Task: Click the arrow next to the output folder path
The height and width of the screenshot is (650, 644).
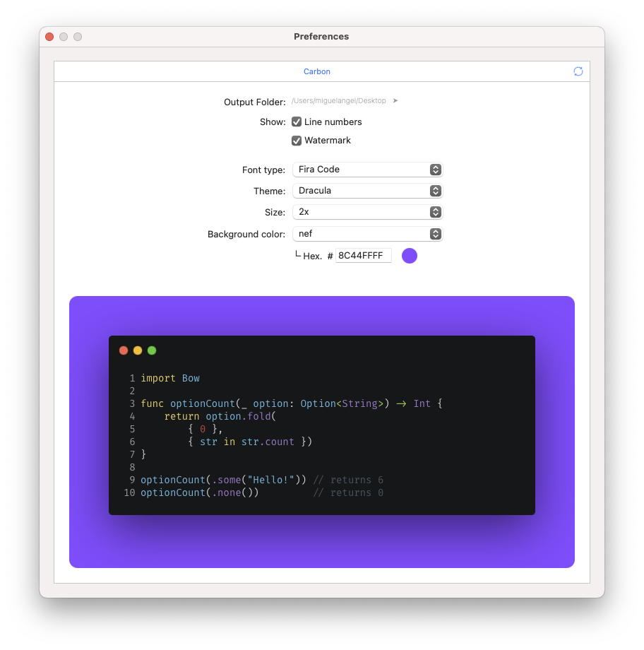Action: [x=395, y=101]
